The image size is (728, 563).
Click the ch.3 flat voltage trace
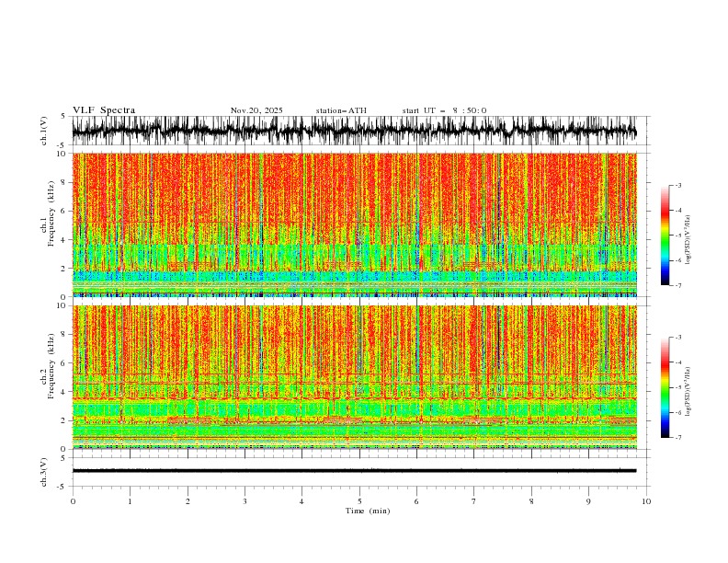pos(354,471)
